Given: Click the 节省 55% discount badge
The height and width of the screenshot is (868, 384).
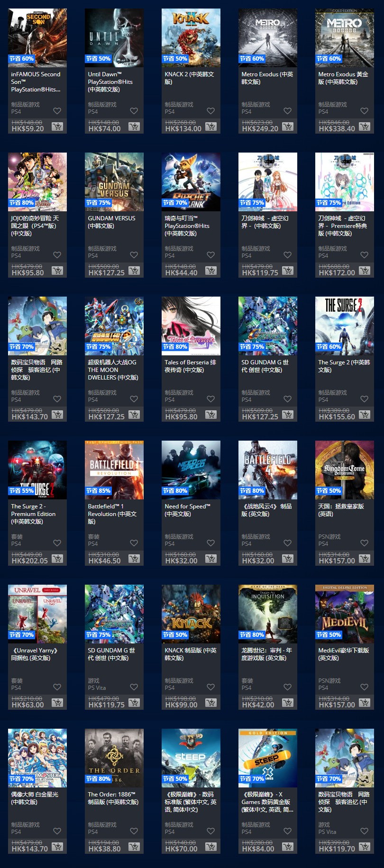Looking at the screenshot, I should click(21, 491).
